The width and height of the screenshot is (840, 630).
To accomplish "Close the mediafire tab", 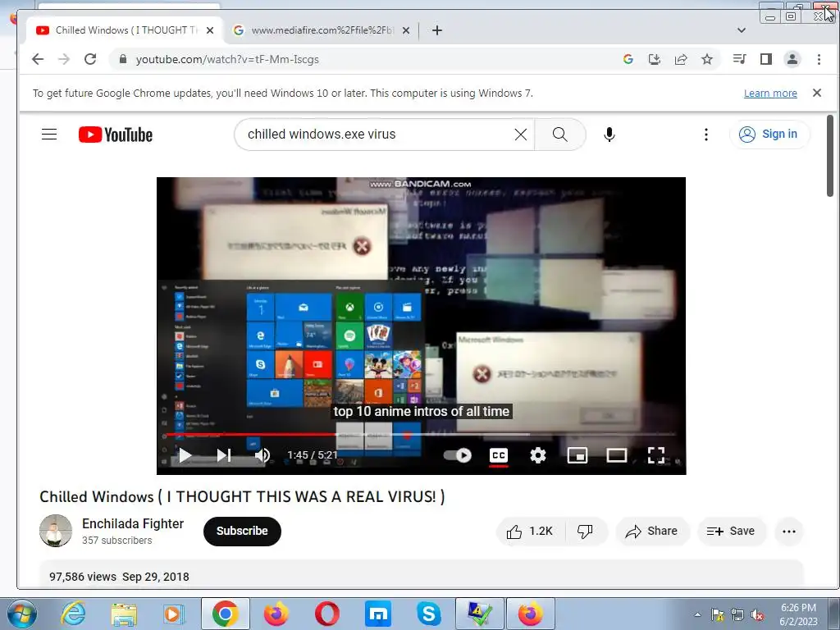I will pos(406,30).
